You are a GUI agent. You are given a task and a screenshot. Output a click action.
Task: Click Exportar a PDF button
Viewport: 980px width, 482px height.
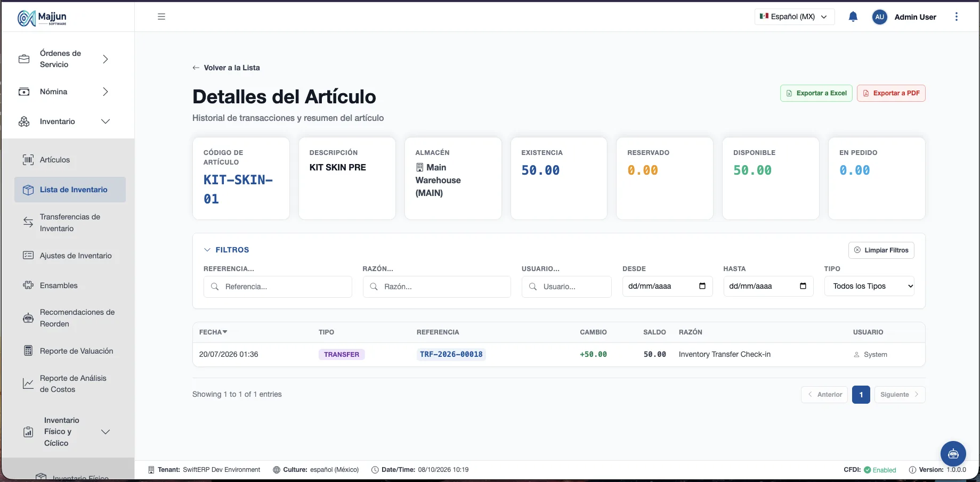click(891, 93)
